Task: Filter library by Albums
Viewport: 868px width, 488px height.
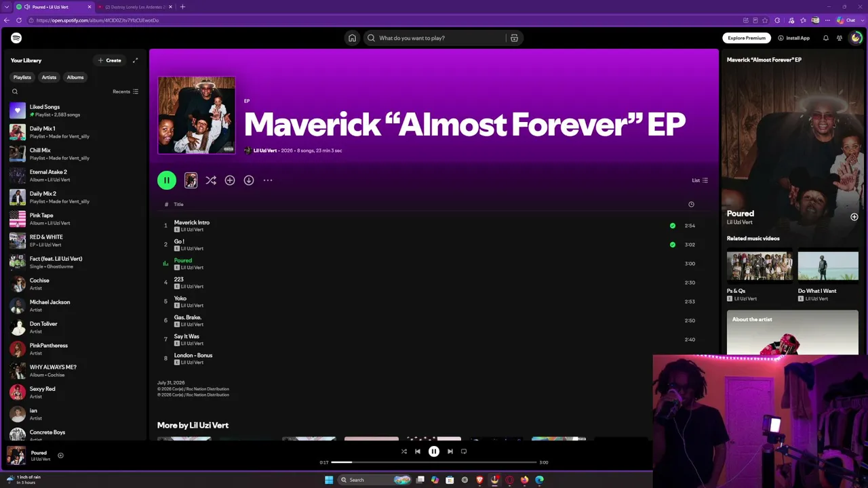Action: point(75,77)
